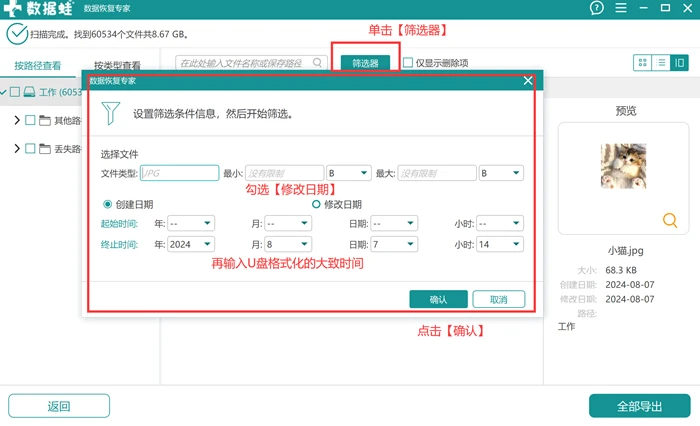This screenshot has height=426, width=700.
Task: Open the hamburger menu in title bar
Action: click(621, 8)
